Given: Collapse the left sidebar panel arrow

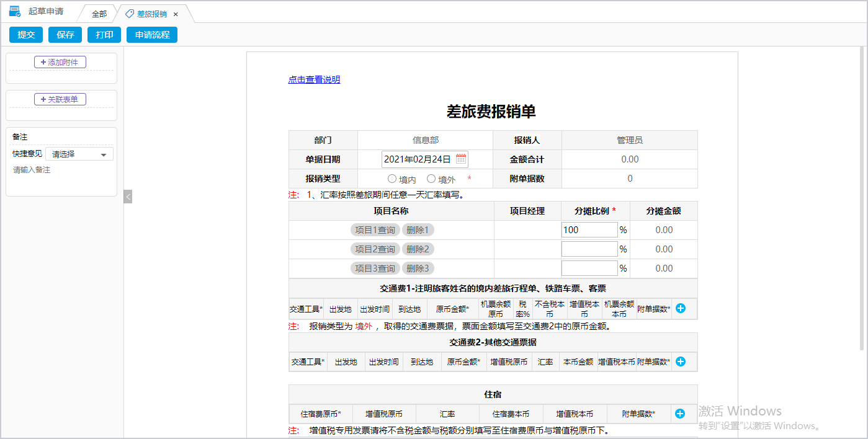Looking at the screenshot, I should (x=128, y=197).
